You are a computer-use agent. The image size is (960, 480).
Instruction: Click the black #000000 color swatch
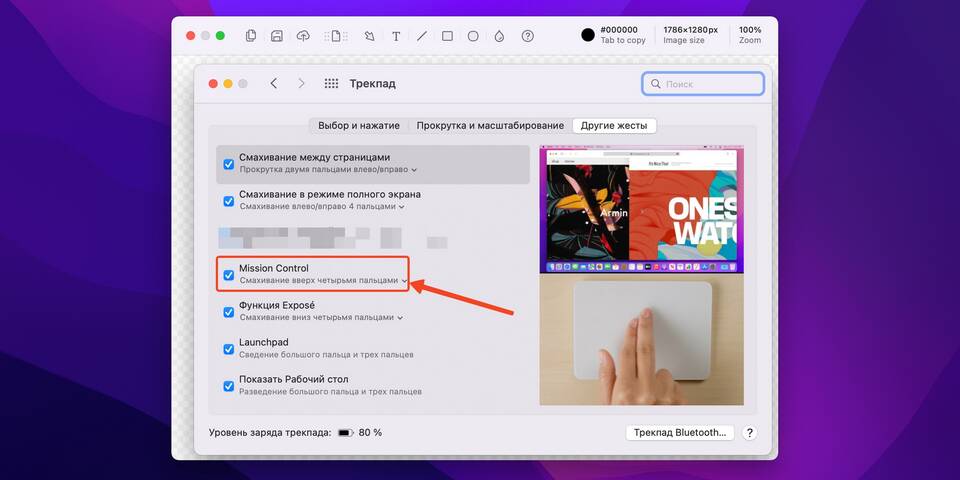[588, 35]
